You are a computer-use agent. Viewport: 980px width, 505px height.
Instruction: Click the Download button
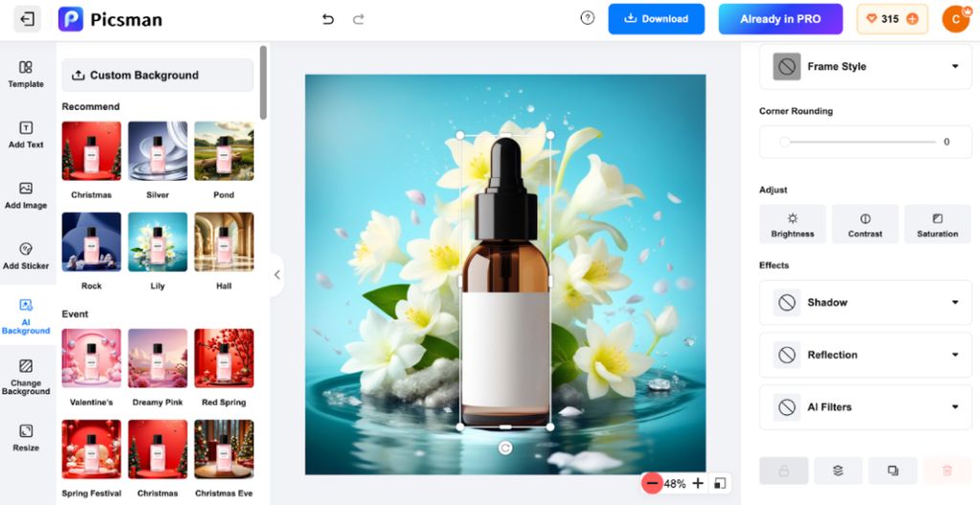657,19
